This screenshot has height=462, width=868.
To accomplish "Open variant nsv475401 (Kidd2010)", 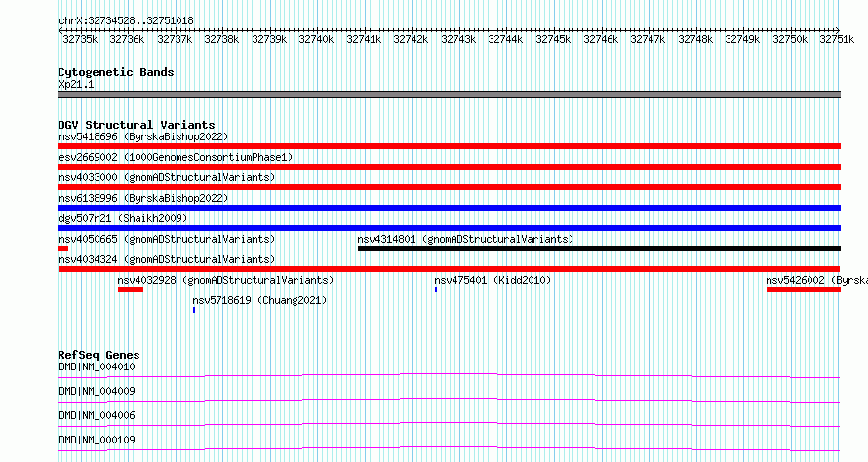I will (x=493, y=280).
